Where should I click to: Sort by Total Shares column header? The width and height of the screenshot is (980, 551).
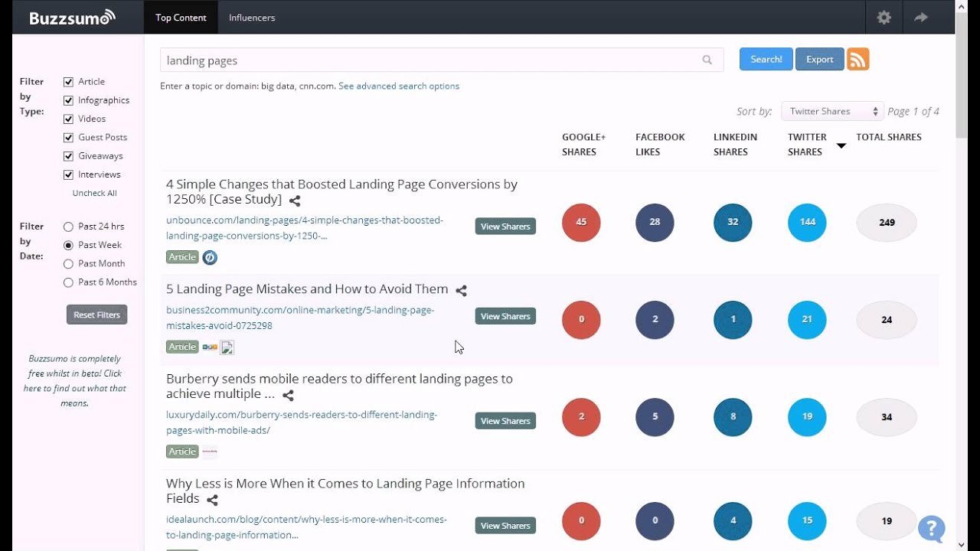[889, 137]
